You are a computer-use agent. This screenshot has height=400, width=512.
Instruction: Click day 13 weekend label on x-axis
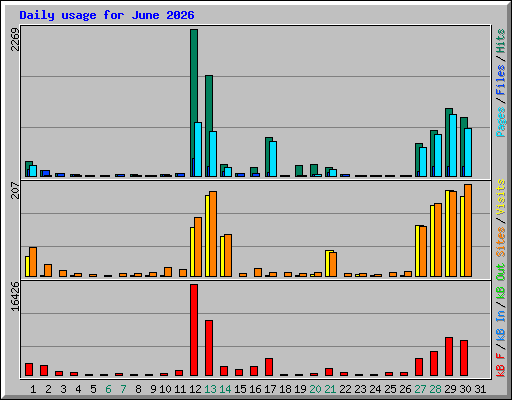[210, 389]
